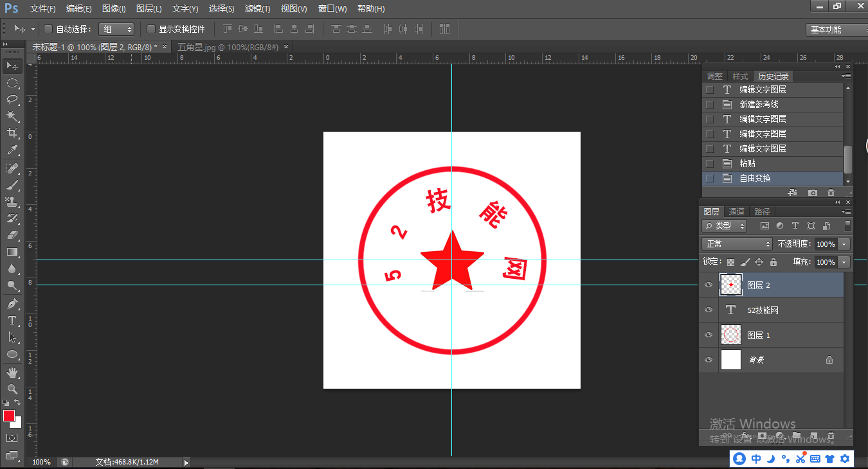Viewport: 868px width, 469px height.
Task: Create new document from current history state
Action: click(x=792, y=193)
